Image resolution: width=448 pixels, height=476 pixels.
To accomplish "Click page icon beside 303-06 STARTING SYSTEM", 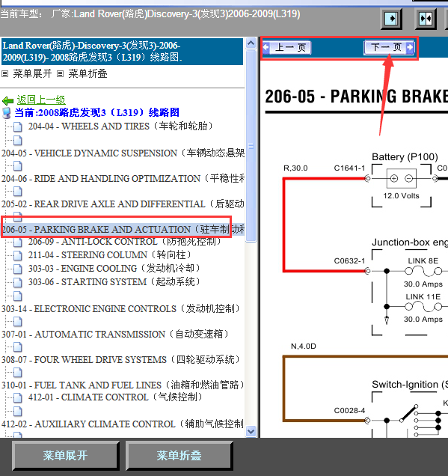I will (x=18, y=282).
